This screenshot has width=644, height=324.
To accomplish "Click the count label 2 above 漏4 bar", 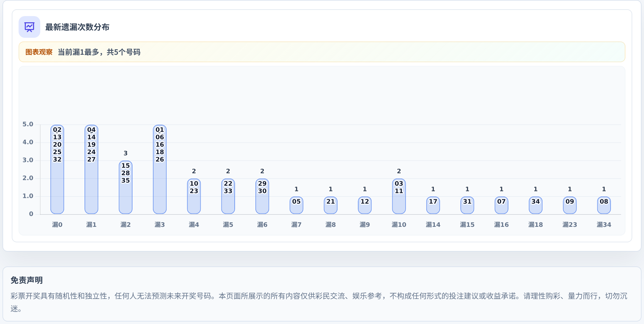I will point(194,171).
